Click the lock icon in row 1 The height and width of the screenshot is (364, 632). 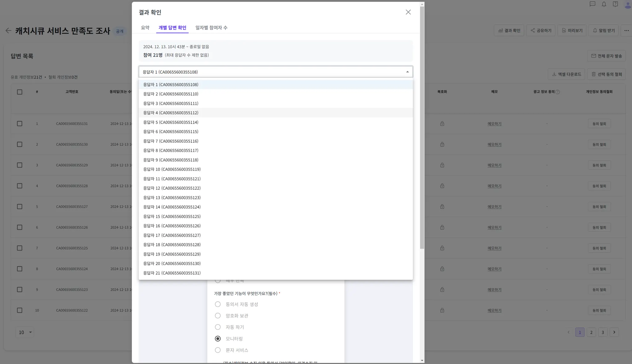[x=442, y=124]
